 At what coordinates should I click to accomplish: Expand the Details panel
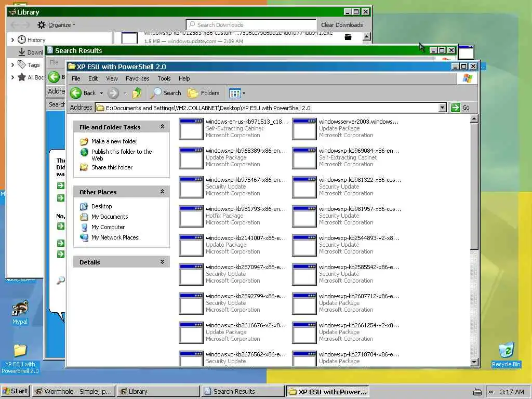click(162, 262)
